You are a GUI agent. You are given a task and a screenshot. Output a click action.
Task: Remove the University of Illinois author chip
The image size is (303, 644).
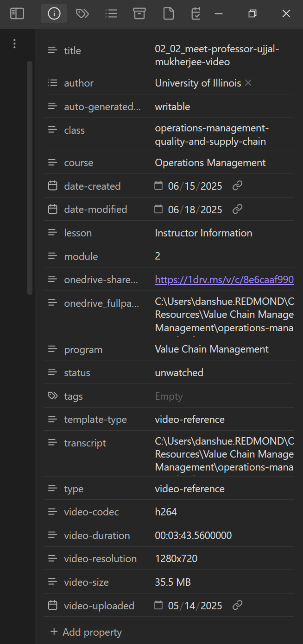tap(248, 83)
